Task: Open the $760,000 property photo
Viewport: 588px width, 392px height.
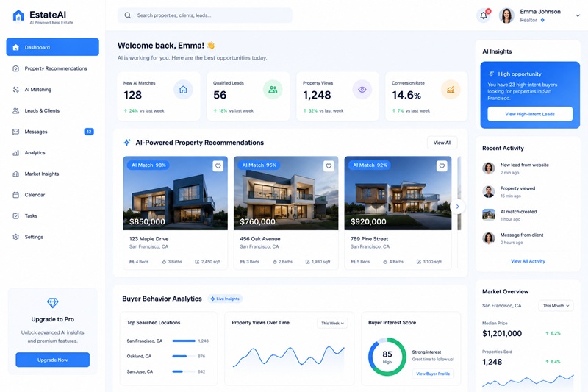Action: click(x=286, y=193)
